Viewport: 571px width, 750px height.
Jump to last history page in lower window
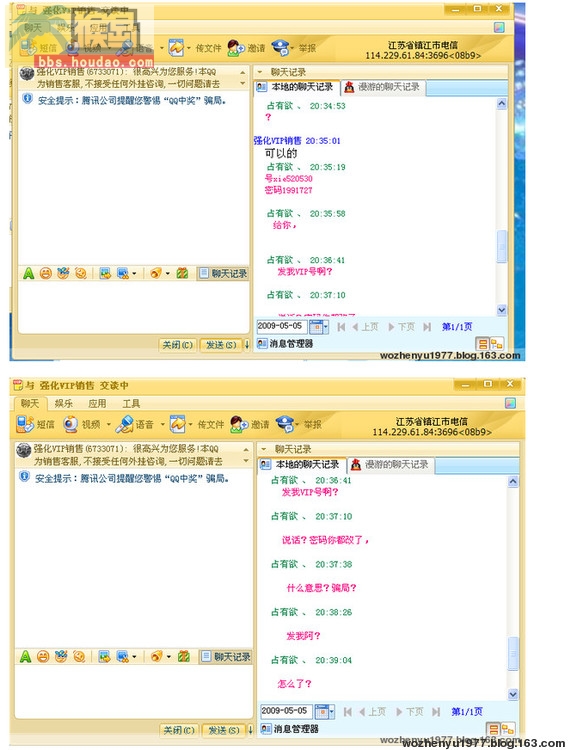[436, 712]
